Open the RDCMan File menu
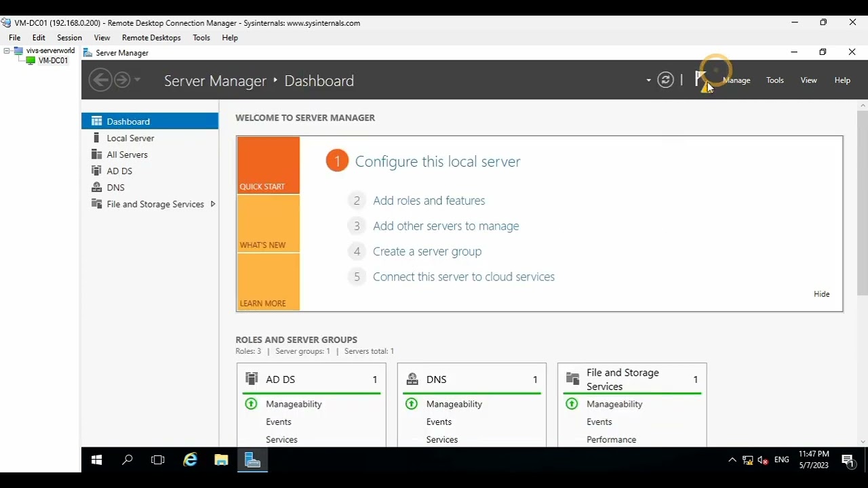Viewport: 868px width, 488px height. 14,38
